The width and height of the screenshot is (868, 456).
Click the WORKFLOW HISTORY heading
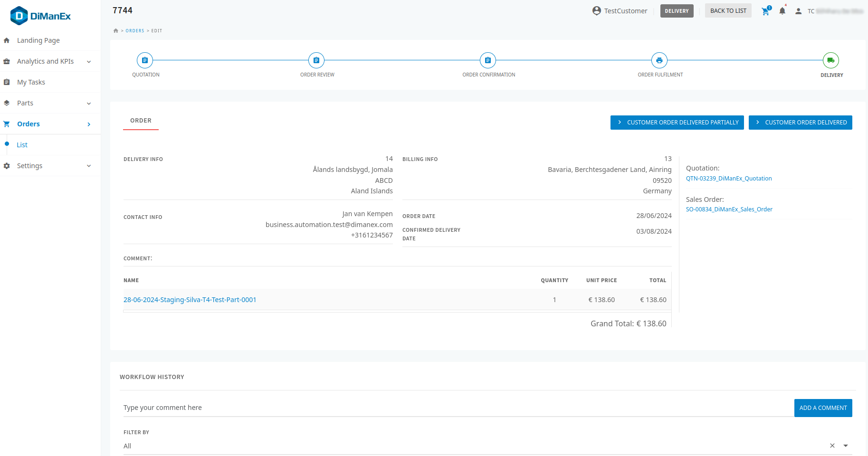pyautogui.click(x=152, y=377)
